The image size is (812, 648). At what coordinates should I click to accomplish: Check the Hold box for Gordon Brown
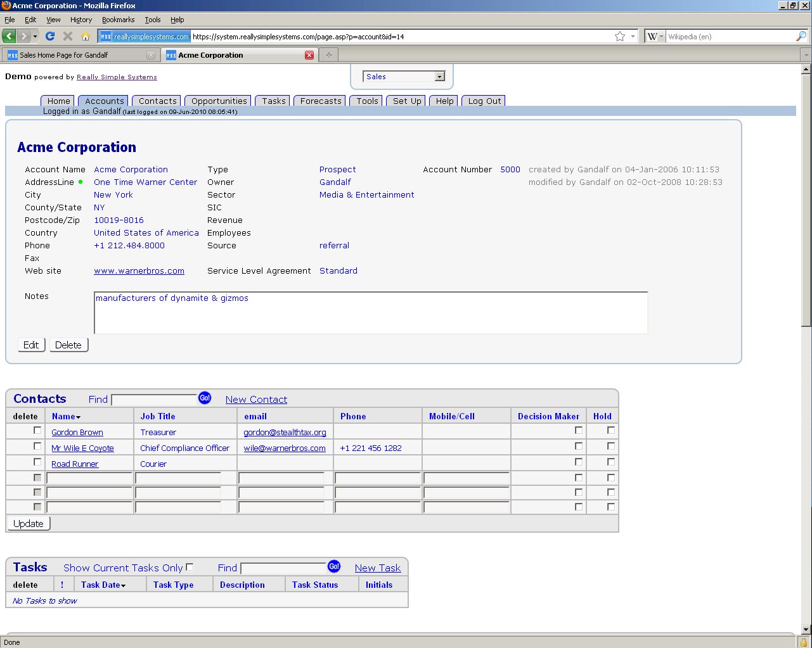tap(611, 430)
